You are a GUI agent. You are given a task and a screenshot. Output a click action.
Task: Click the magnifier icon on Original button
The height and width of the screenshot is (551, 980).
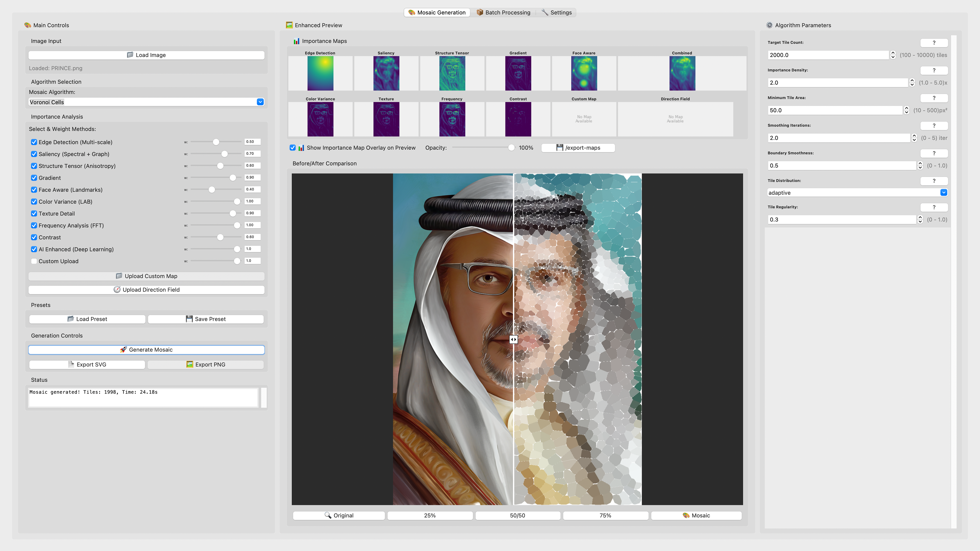327,515
